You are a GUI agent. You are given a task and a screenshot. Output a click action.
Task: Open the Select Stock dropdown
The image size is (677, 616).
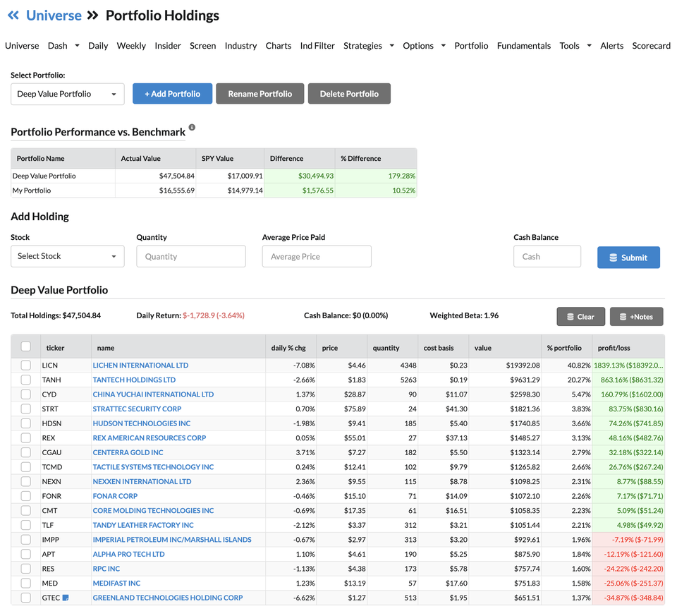pyautogui.click(x=68, y=256)
